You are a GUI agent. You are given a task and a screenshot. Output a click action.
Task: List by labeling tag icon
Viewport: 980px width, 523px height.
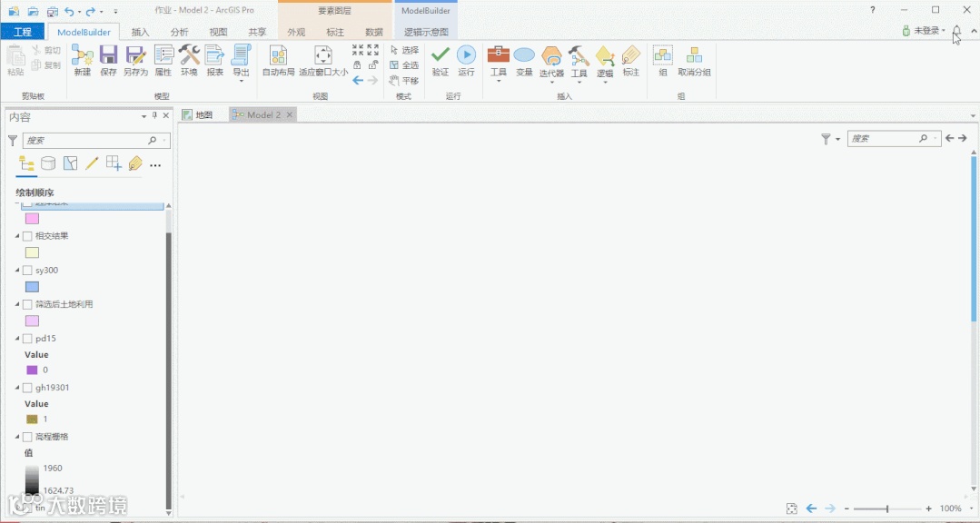135,163
